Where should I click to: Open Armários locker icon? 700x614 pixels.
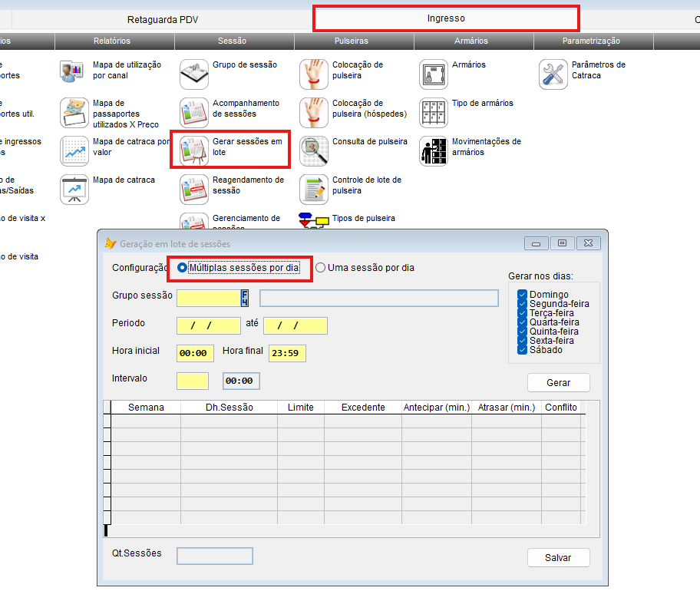(434, 74)
